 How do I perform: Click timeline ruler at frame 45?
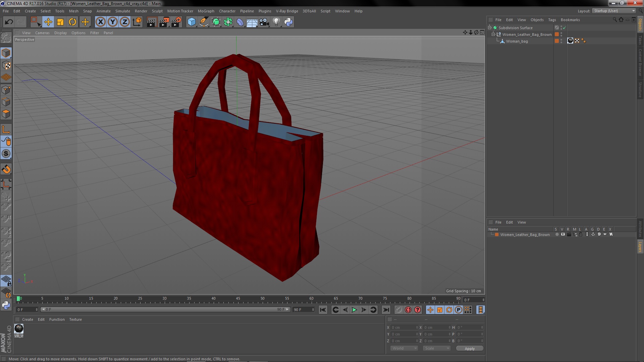point(238,298)
